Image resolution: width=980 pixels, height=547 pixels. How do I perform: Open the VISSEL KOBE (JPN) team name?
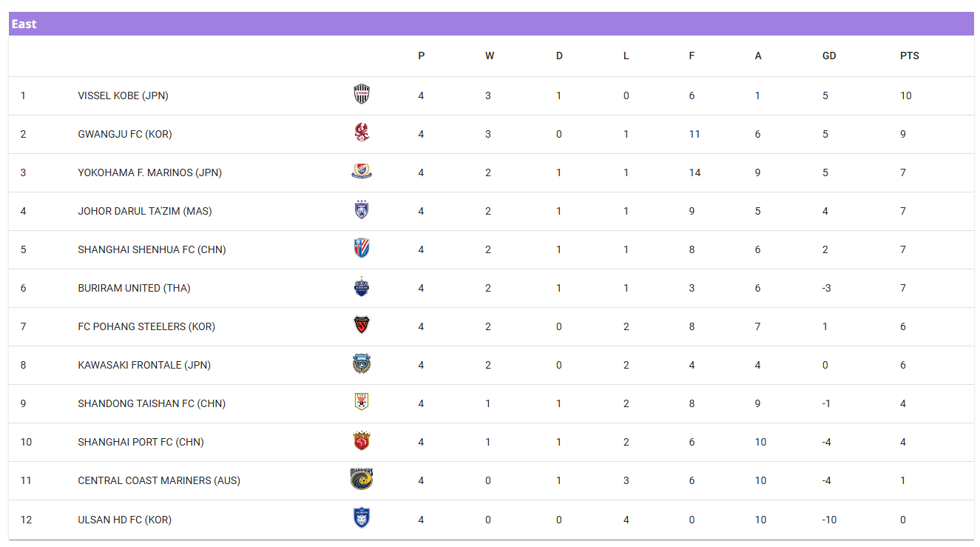click(x=123, y=95)
